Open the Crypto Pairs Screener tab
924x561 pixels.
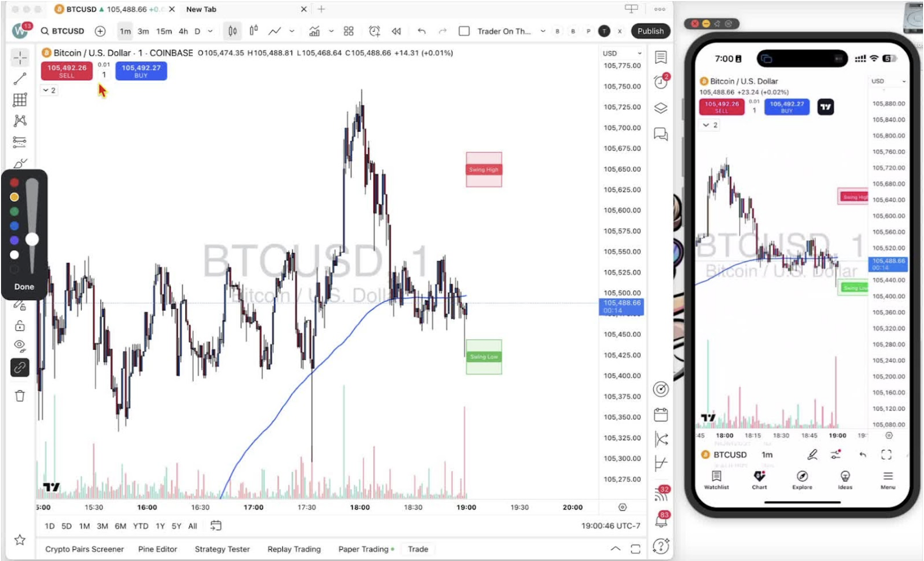84,549
